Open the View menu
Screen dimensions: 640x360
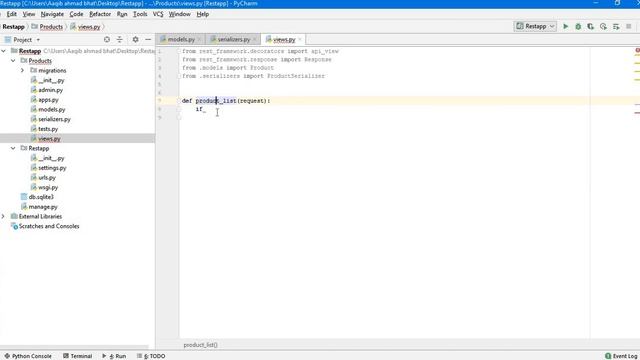coord(29,14)
